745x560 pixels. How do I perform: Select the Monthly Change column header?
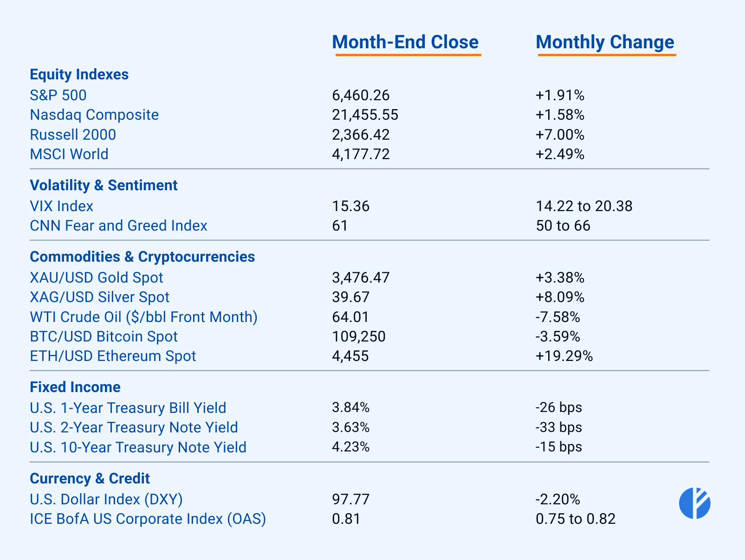pos(605,42)
